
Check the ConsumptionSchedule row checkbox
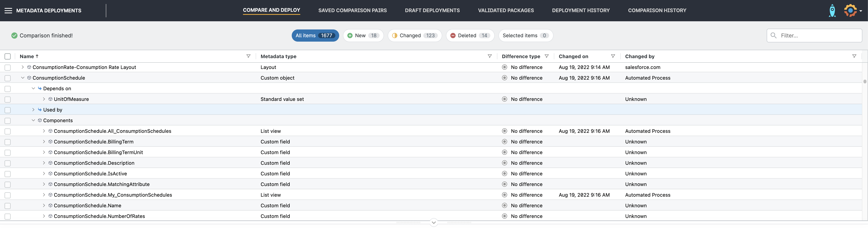pos(8,78)
